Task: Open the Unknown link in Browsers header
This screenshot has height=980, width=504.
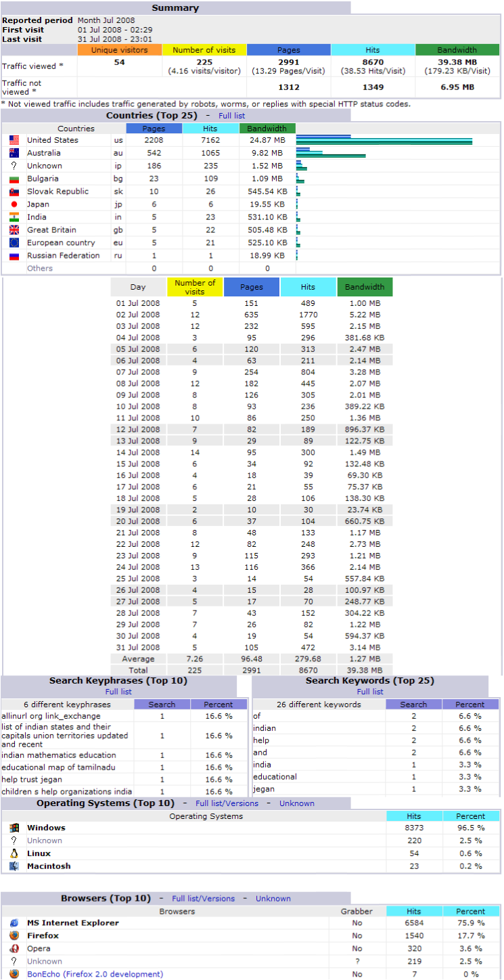Action: (x=273, y=899)
